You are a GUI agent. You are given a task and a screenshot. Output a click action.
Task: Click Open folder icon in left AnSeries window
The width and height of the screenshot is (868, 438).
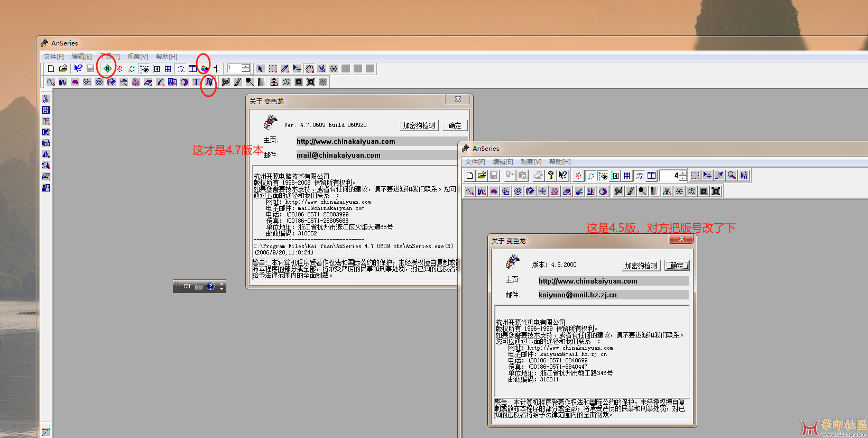pos(63,69)
